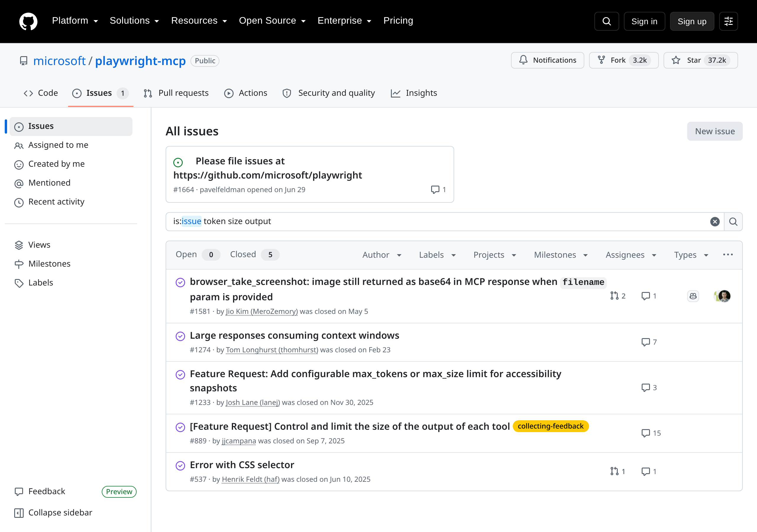
Task: Open the microsoft organization link
Action: click(59, 61)
